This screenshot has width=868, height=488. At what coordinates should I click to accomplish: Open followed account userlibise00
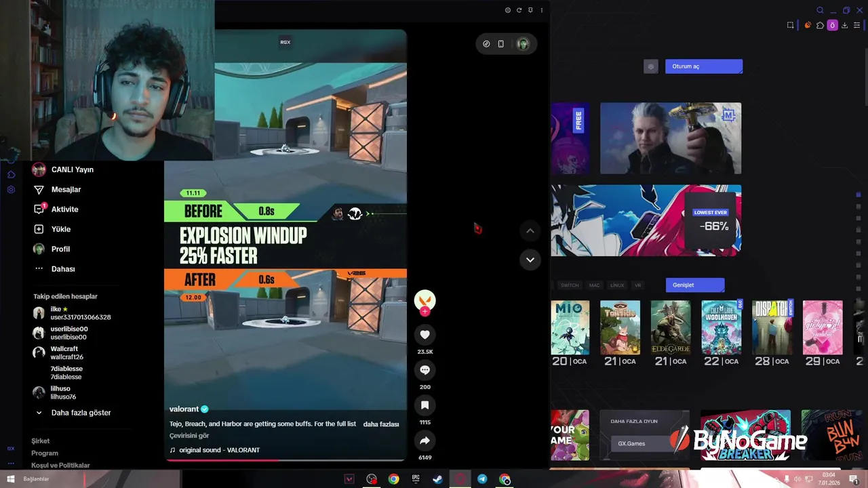point(61,333)
